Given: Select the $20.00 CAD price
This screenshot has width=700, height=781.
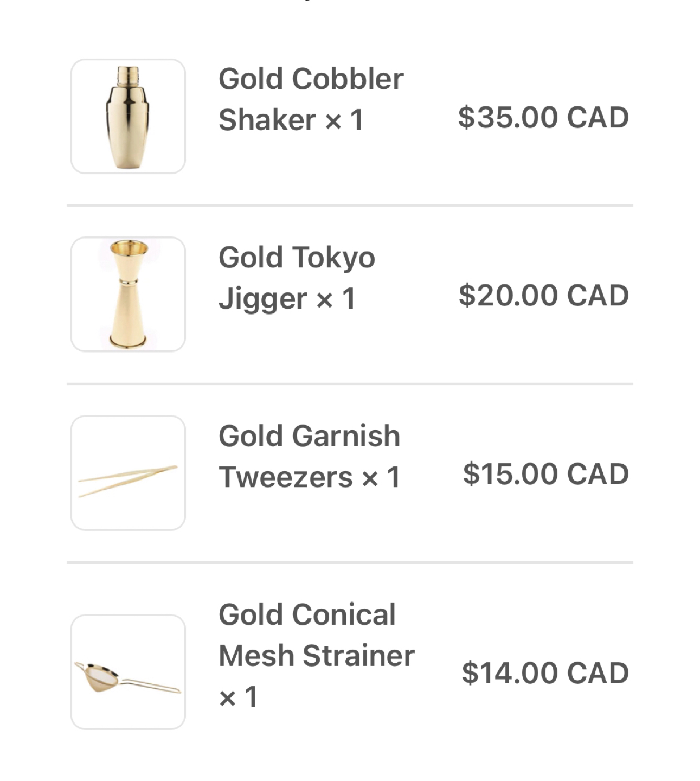Looking at the screenshot, I should [543, 296].
